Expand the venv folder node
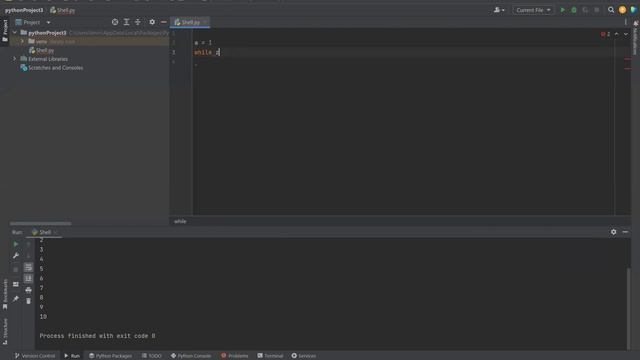Viewport: 640px width, 360px height. tap(22, 41)
